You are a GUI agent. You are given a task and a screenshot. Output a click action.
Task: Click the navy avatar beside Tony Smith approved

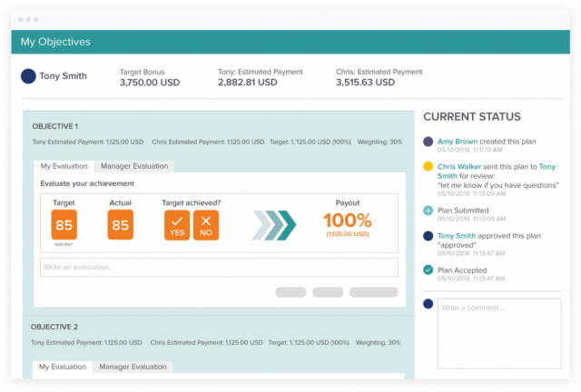428,236
